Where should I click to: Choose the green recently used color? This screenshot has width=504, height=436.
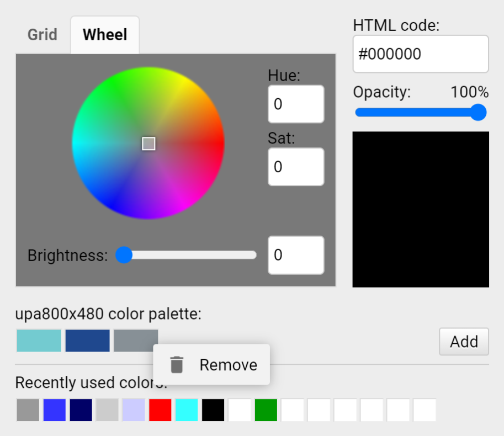(x=266, y=410)
